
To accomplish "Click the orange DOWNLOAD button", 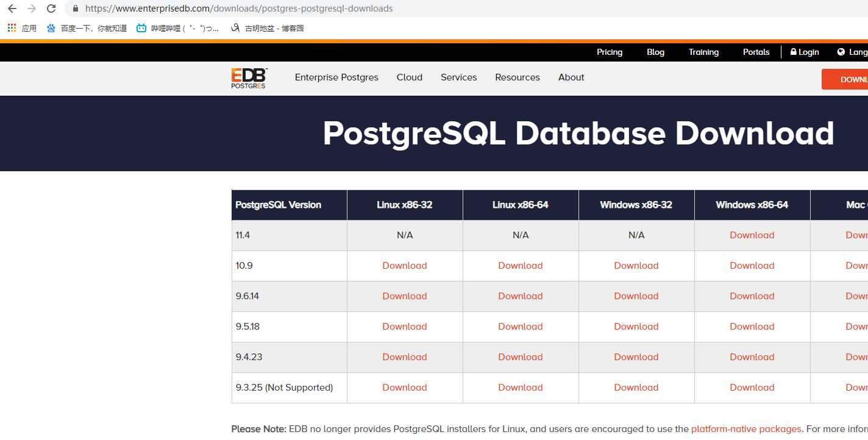I will tap(845, 79).
